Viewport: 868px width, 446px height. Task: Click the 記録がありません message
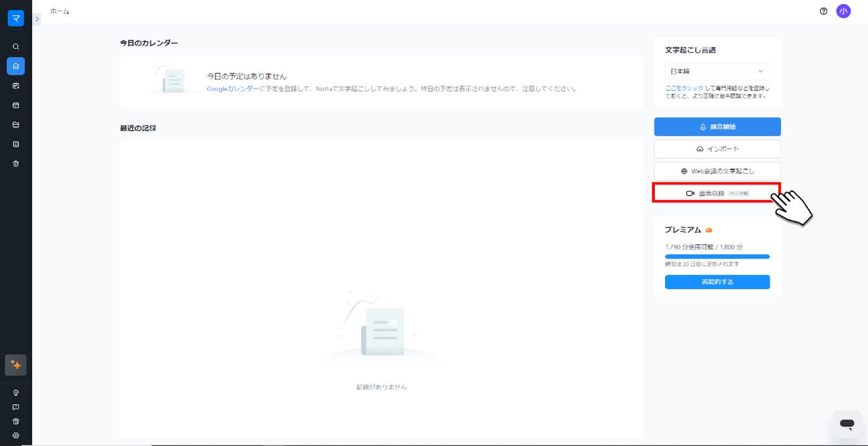click(381, 387)
